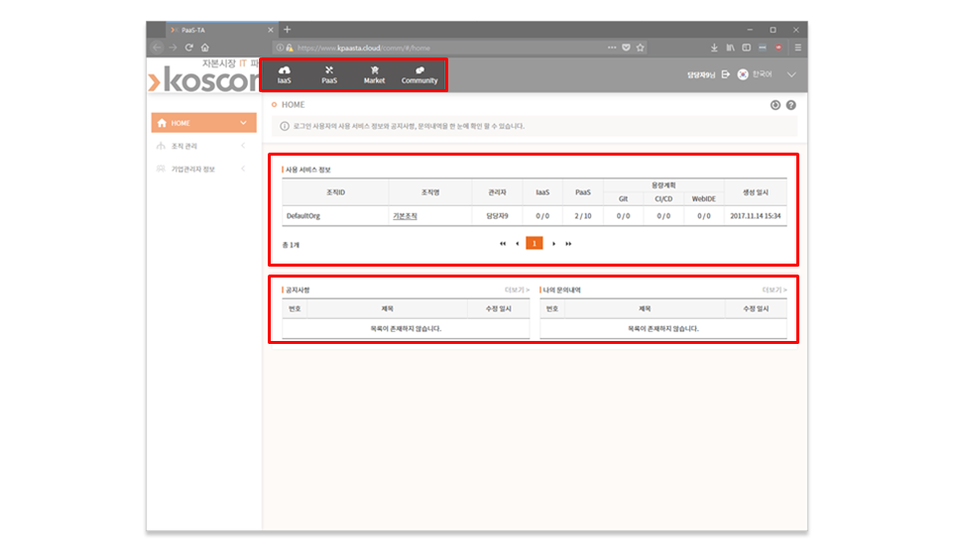Open a new browser tab
Viewport: 954px width, 560px height.
click(288, 29)
